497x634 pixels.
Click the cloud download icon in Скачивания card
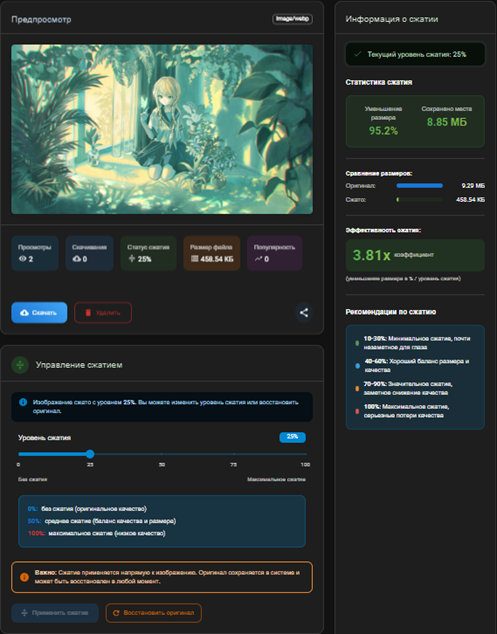(x=76, y=259)
